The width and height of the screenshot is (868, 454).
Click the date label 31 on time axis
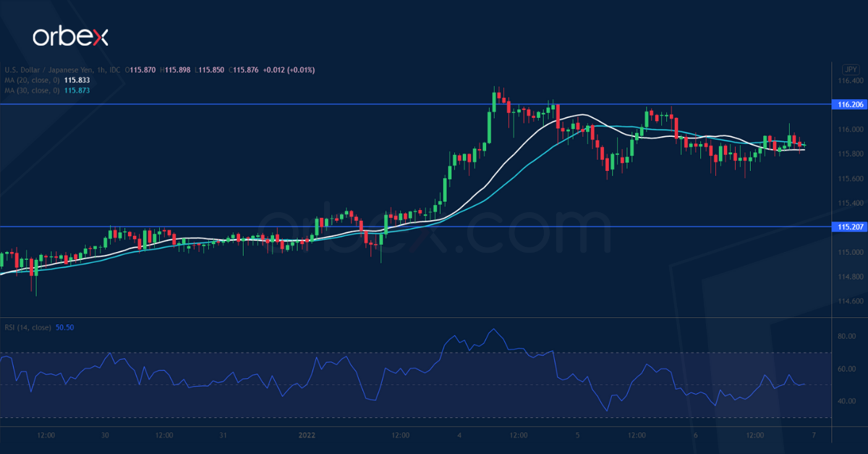pos(224,435)
